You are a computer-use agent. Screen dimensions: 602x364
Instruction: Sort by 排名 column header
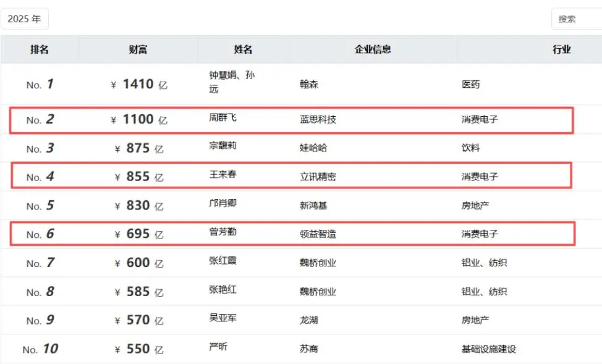(x=40, y=49)
